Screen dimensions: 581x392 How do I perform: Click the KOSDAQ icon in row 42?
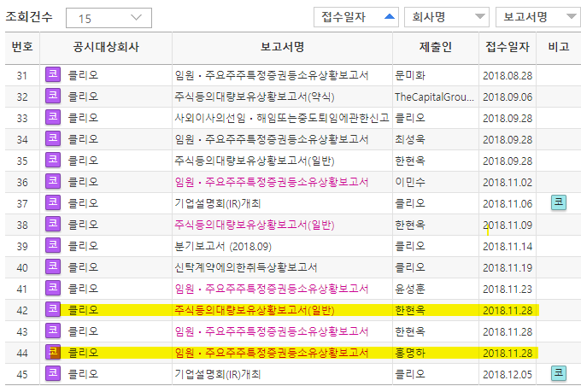tap(53, 309)
